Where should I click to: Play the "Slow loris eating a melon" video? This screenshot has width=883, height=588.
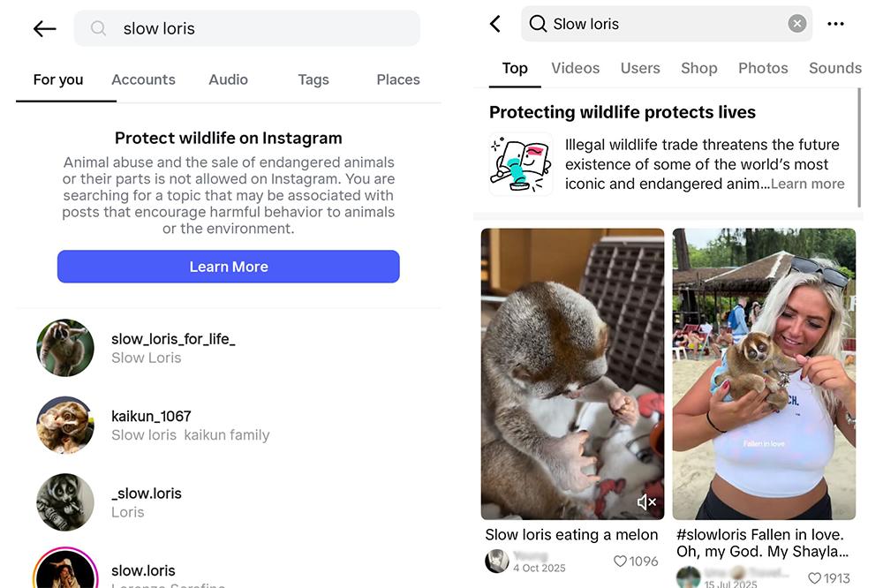click(x=572, y=373)
